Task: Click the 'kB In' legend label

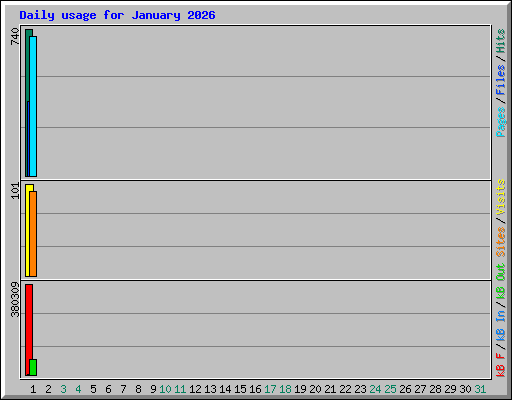Action: point(501,325)
